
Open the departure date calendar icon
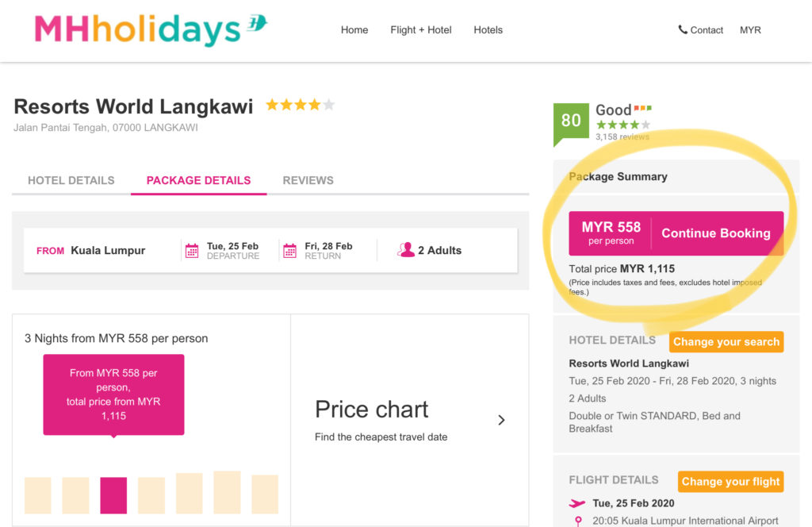(x=192, y=251)
